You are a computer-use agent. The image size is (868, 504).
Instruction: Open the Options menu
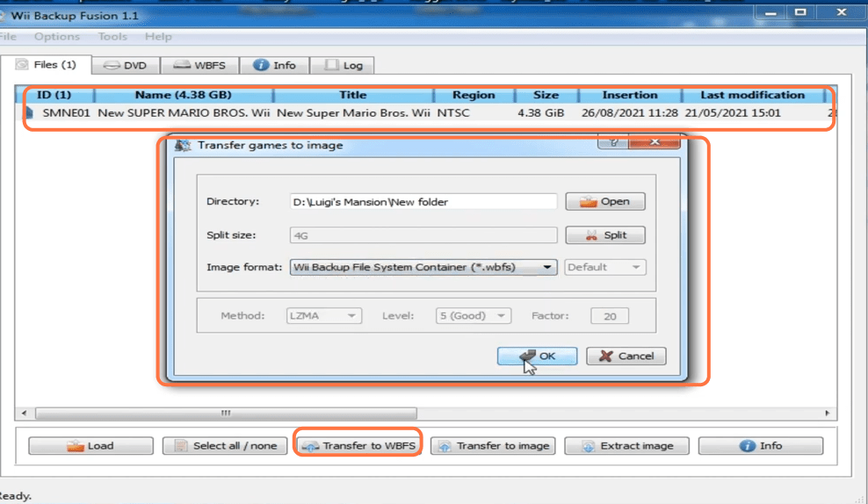57,37
